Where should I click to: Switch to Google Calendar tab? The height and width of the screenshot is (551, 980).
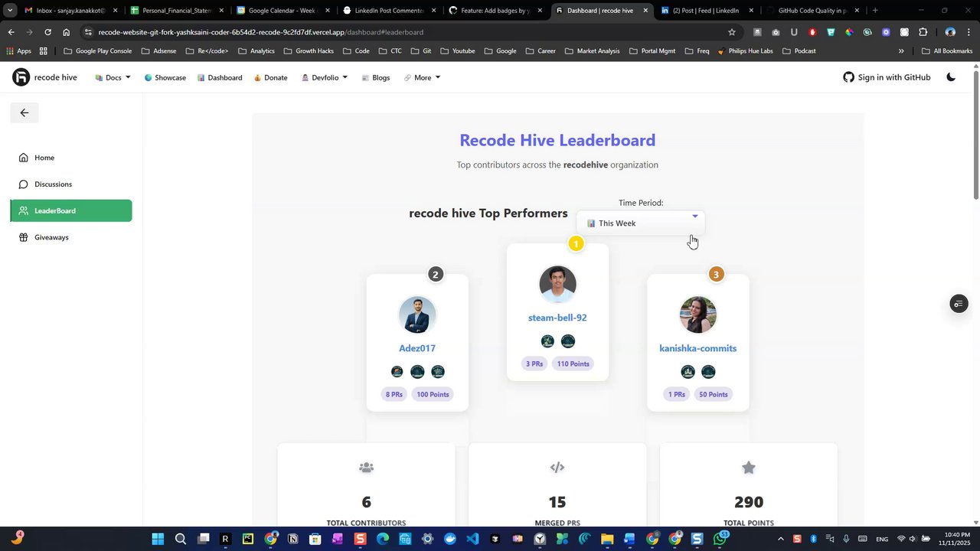click(x=282, y=11)
